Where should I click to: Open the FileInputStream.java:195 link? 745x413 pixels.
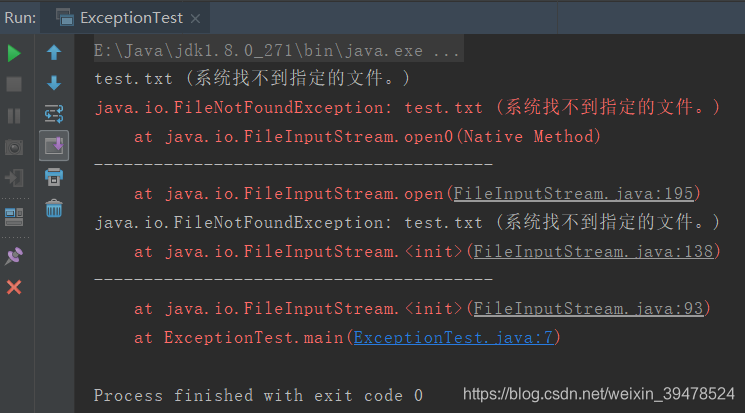coord(573,193)
